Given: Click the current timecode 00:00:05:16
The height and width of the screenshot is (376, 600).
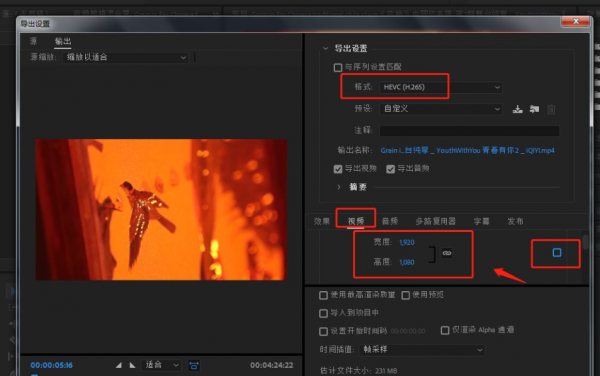Looking at the screenshot, I should coord(52,365).
